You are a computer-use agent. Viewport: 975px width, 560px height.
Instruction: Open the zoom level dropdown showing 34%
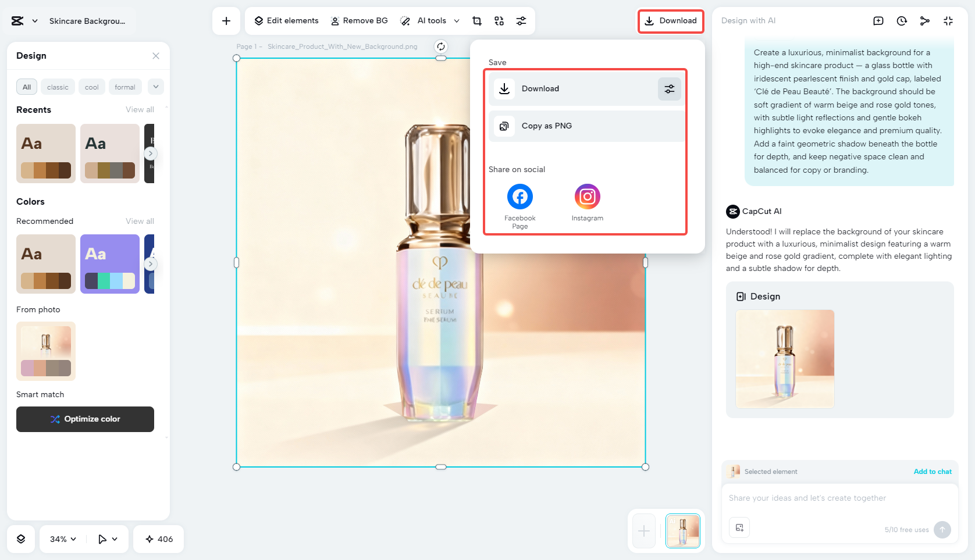[x=61, y=539]
